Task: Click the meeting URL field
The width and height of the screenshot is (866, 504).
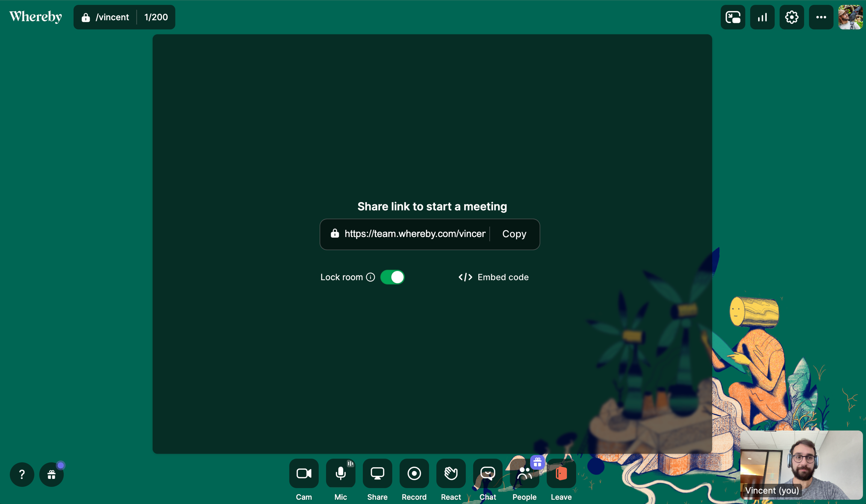Action: tap(414, 234)
